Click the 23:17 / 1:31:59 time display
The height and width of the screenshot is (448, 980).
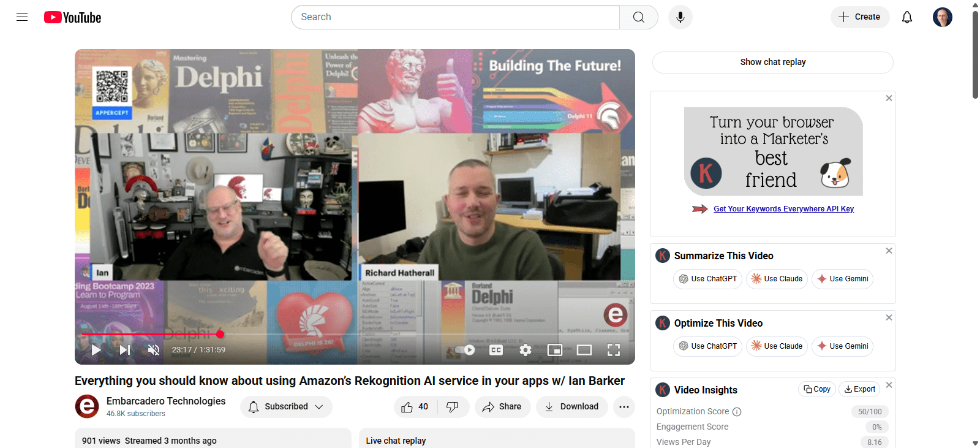coord(198,350)
